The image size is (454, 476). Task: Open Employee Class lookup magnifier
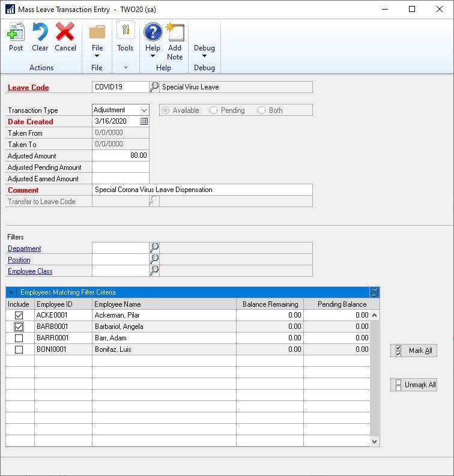tap(154, 271)
